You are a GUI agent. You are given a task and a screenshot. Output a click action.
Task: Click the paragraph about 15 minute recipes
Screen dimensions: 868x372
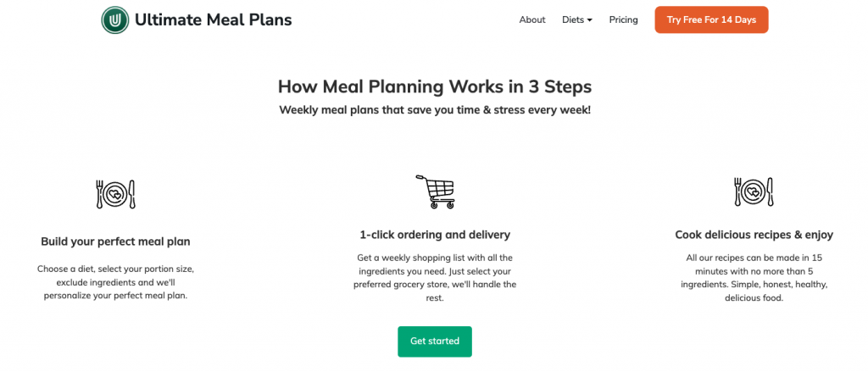pos(754,277)
